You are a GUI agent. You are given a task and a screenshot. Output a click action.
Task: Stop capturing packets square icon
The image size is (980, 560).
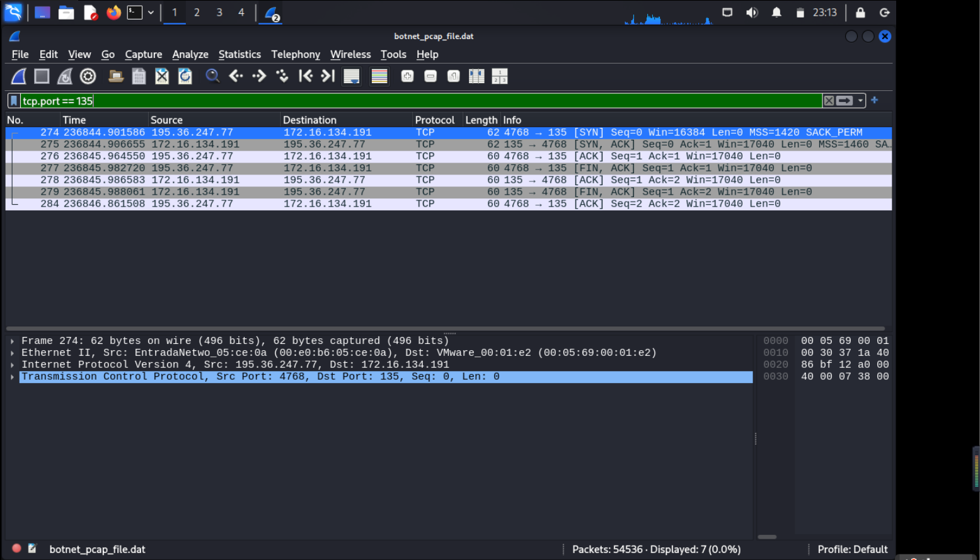(42, 76)
